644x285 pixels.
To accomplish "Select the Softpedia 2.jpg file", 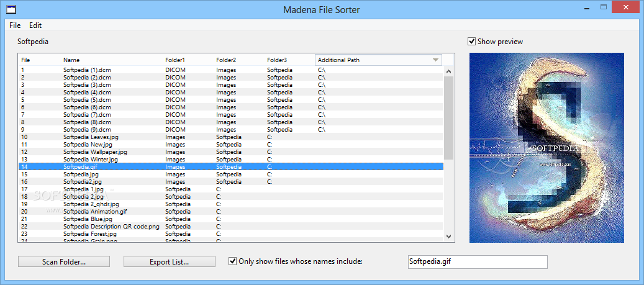I will (231, 196).
